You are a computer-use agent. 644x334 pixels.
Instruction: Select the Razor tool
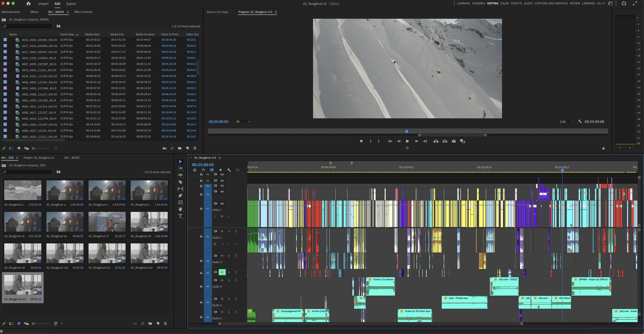pos(180,182)
